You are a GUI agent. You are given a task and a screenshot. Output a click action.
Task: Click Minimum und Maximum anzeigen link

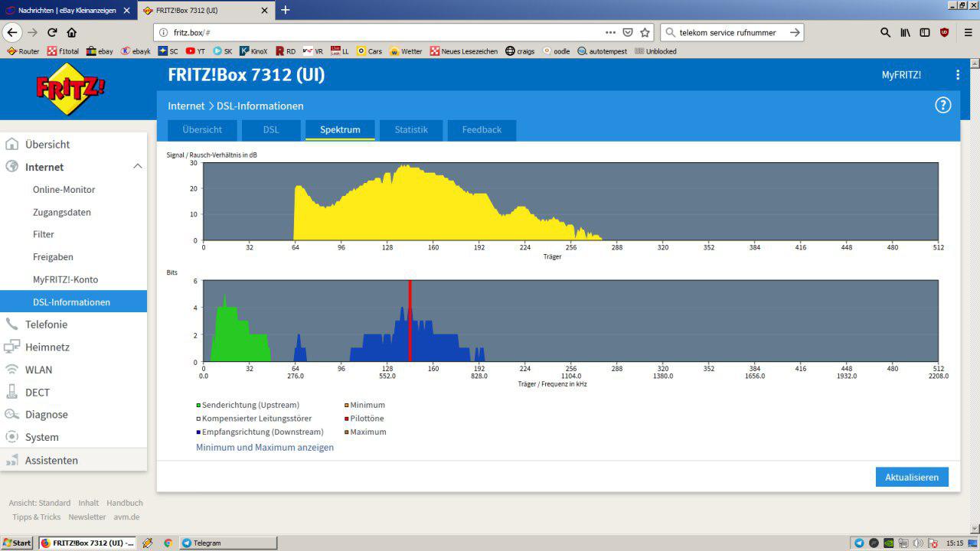265,448
